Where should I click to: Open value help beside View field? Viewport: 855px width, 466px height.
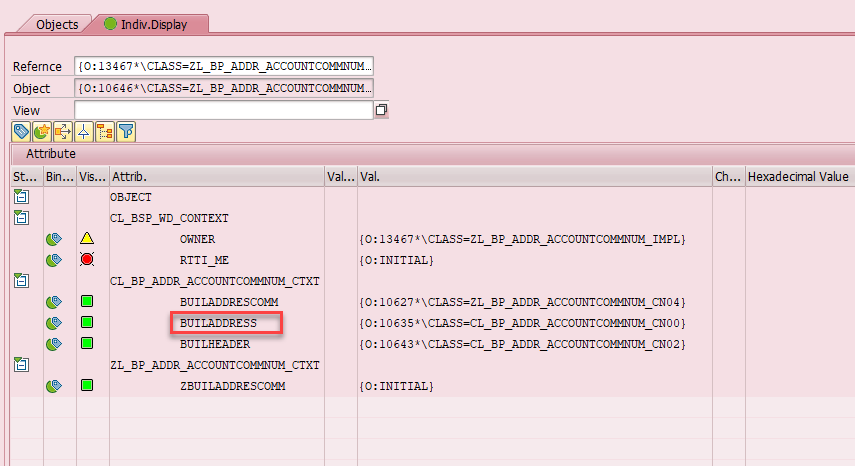pos(381,110)
